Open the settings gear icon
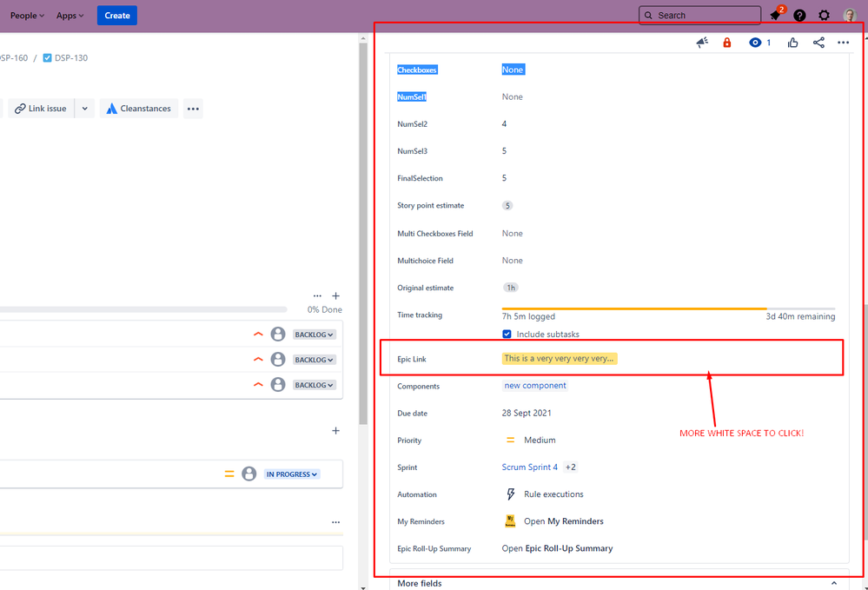 coord(824,16)
